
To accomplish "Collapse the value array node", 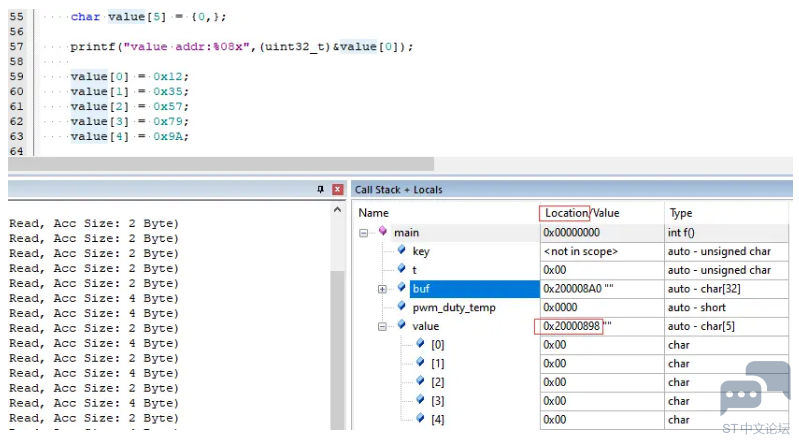I will [382, 327].
